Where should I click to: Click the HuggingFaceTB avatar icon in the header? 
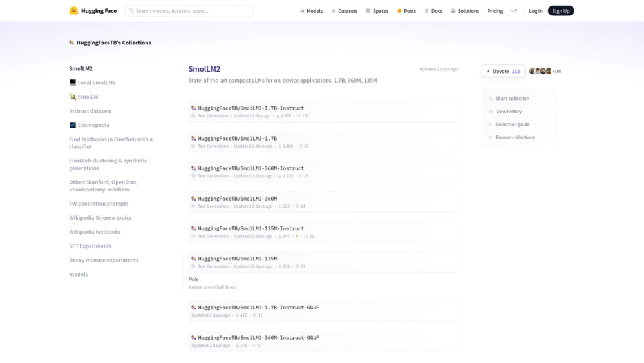pos(71,43)
